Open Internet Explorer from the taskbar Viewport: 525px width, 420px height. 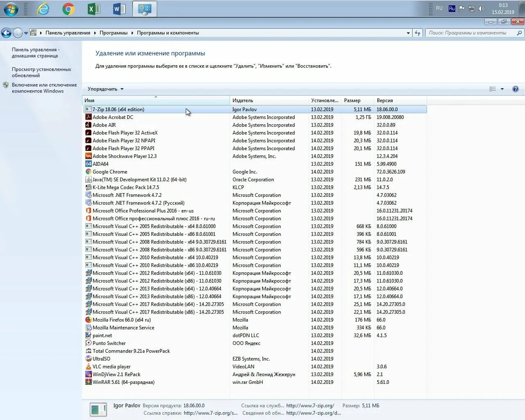tap(43, 9)
